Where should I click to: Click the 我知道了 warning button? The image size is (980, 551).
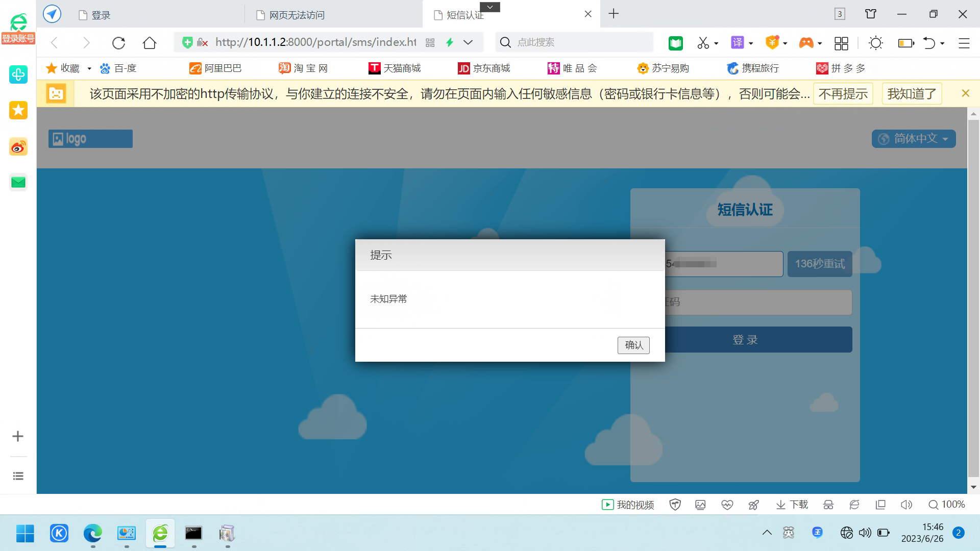point(912,94)
